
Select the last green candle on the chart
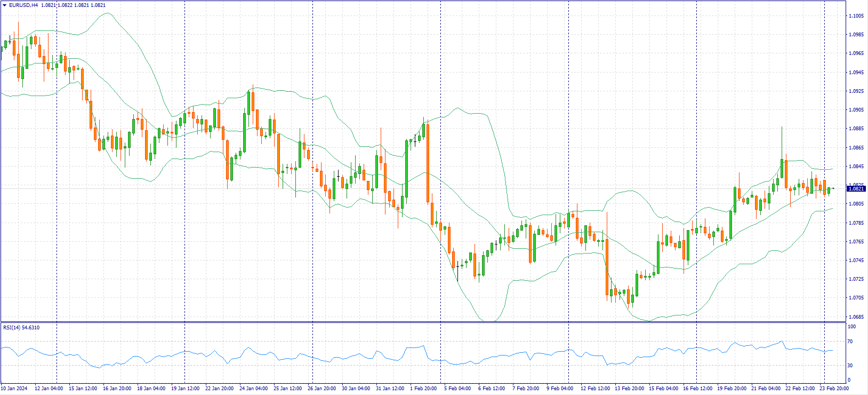coord(829,191)
